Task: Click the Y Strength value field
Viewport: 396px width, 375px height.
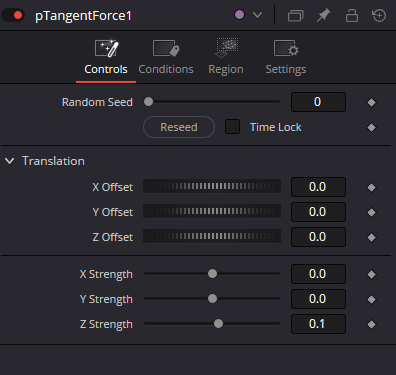Action: point(318,299)
